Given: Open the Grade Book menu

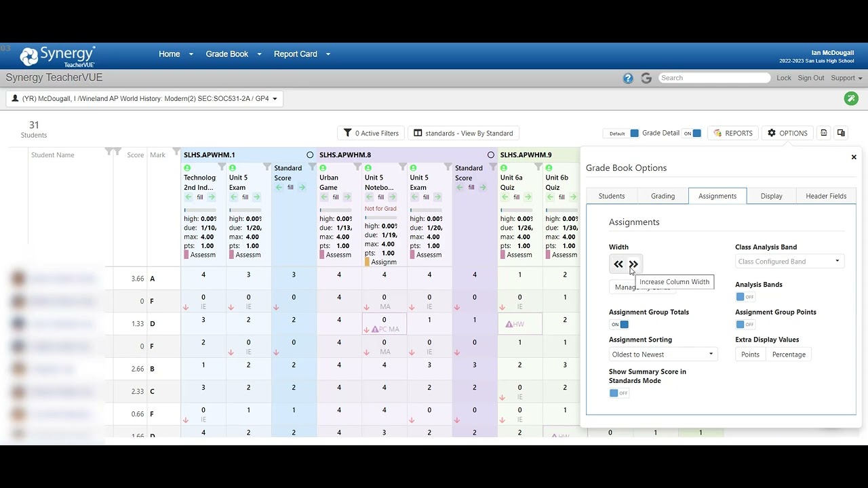Looking at the screenshot, I should pyautogui.click(x=227, y=54).
